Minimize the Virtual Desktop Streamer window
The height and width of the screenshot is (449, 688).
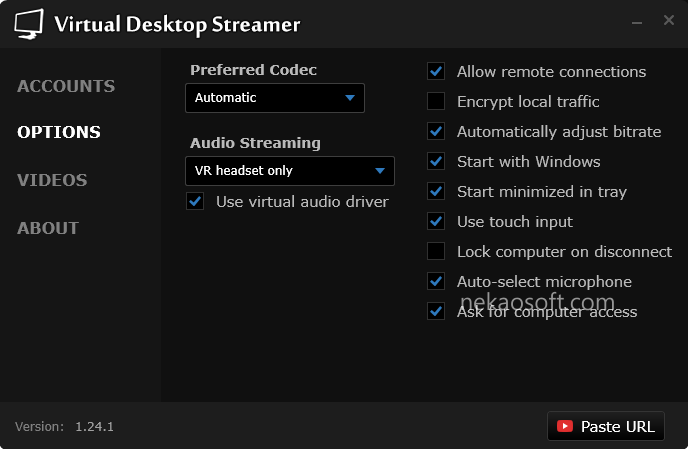coord(637,22)
